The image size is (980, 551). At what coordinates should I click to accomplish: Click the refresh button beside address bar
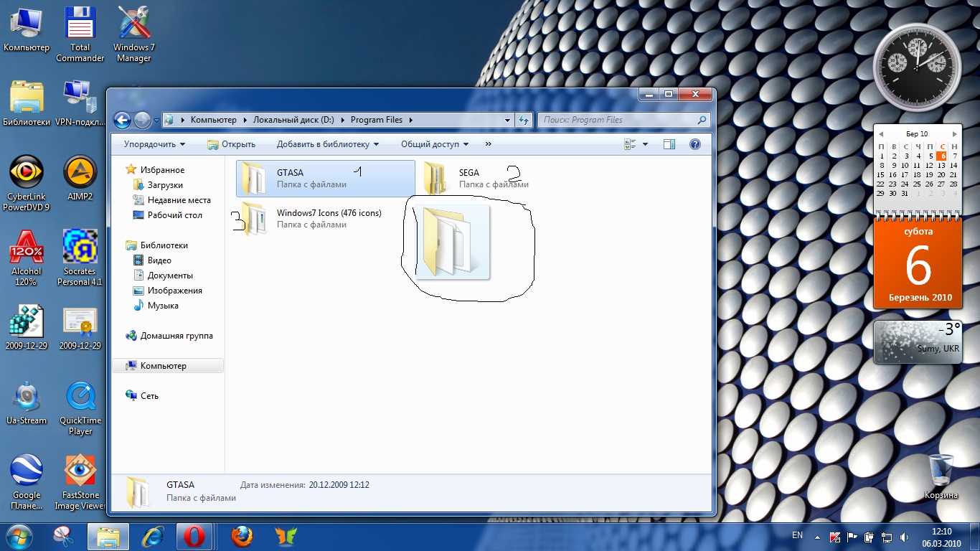coord(524,121)
